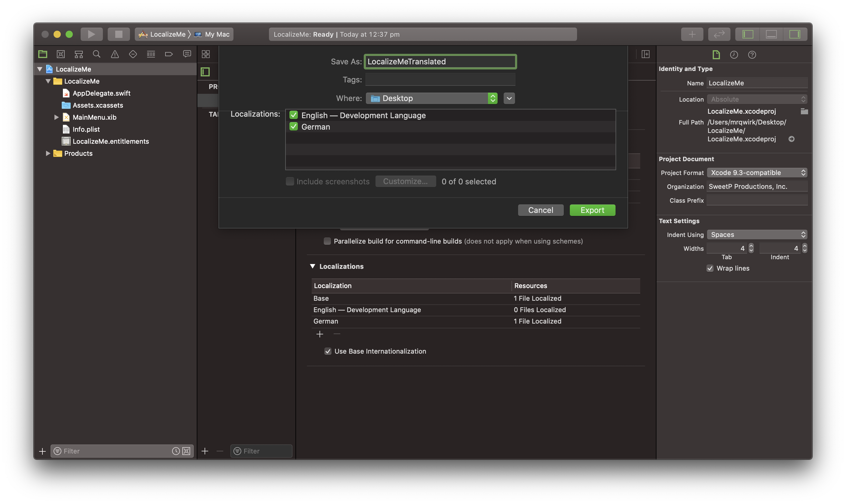
Task: Toggle Use Base Internationalization checkbox
Action: point(328,351)
